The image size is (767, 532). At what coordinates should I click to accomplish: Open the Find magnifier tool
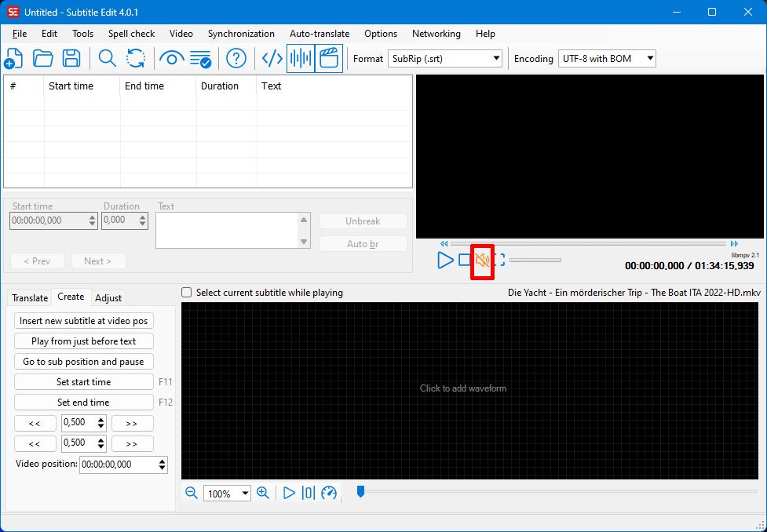tap(107, 59)
